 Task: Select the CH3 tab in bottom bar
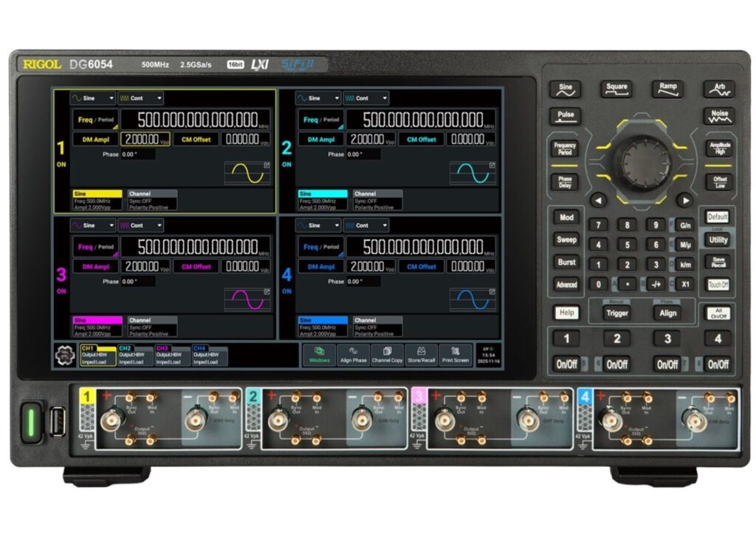(x=173, y=355)
